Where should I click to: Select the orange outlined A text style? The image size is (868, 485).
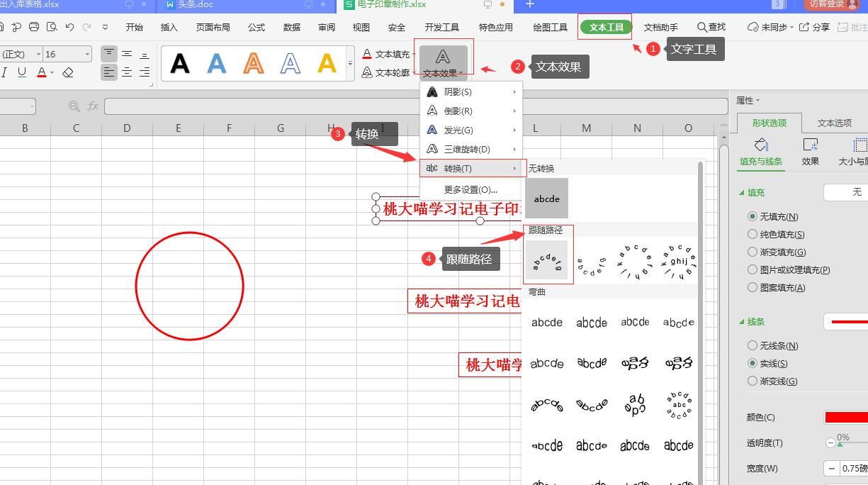(x=254, y=64)
